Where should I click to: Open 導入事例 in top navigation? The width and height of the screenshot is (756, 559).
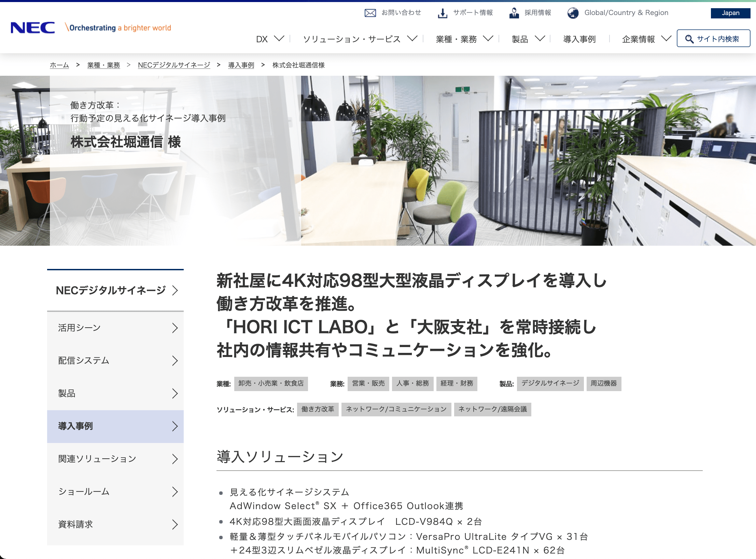(x=579, y=39)
